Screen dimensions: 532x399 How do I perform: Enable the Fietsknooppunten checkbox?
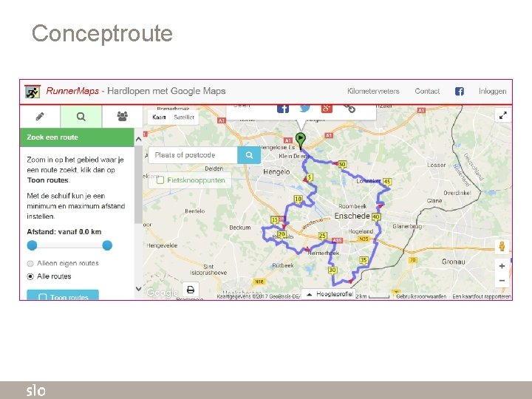coord(160,180)
